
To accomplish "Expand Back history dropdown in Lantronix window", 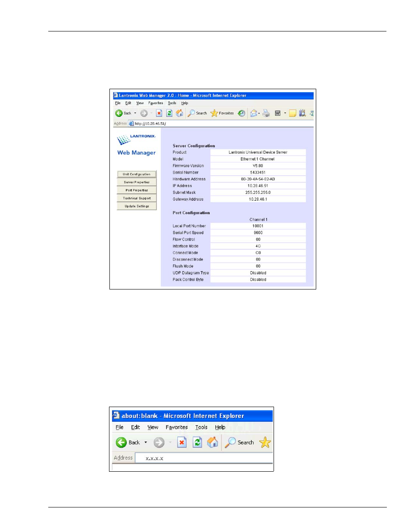I will [135, 113].
